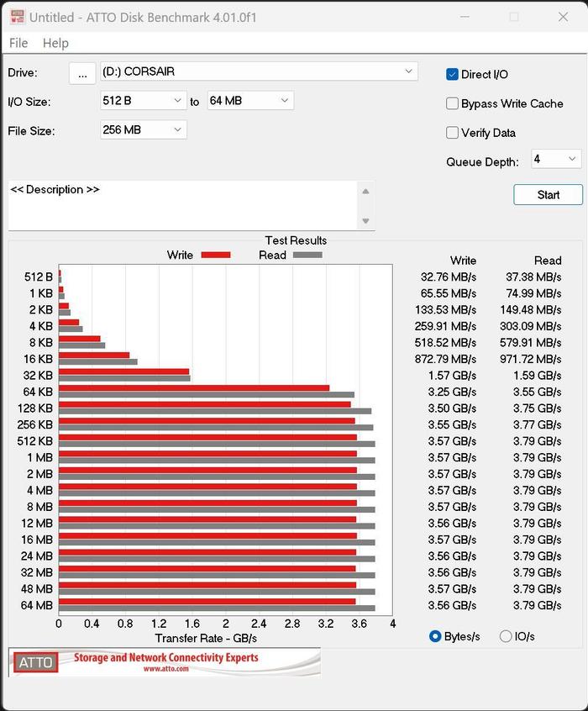Select the Bytes/s radio button

coord(435,636)
